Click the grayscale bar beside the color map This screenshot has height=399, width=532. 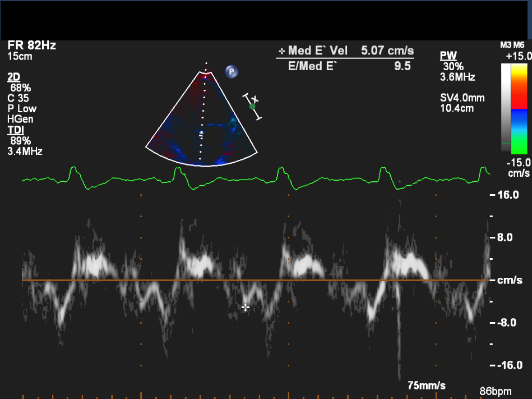click(x=506, y=108)
